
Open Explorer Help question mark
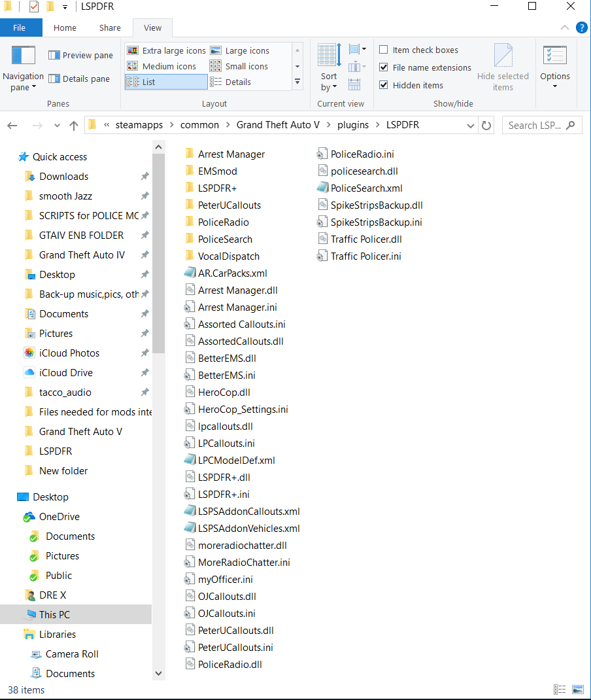click(582, 27)
